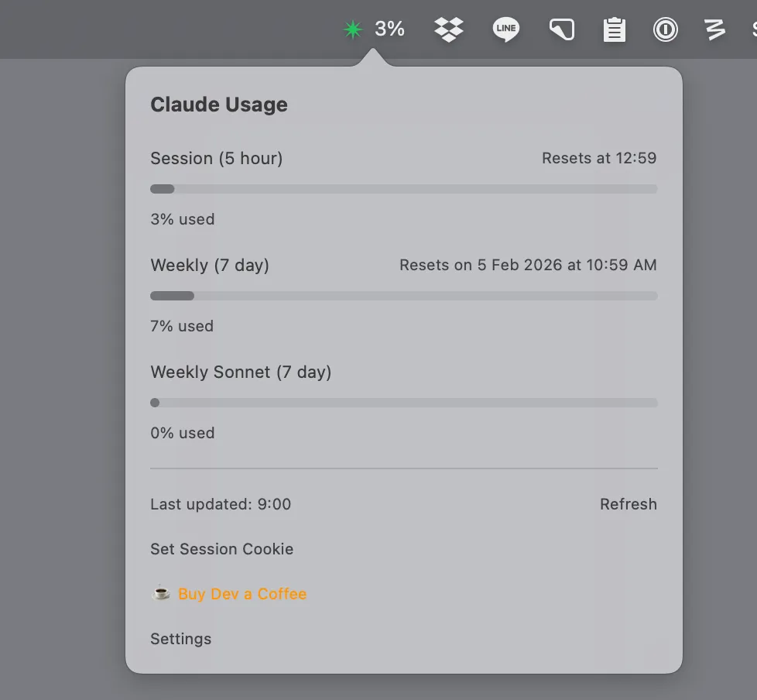Click the Session (5 hour) progress bar
This screenshot has height=700, width=757.
pyautogui.click(x=403, y=189)
